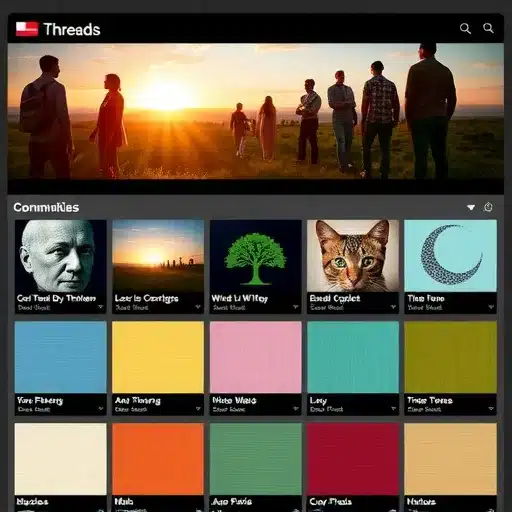
Task: Expand the chevron under the cat tile
Action: 393,307
